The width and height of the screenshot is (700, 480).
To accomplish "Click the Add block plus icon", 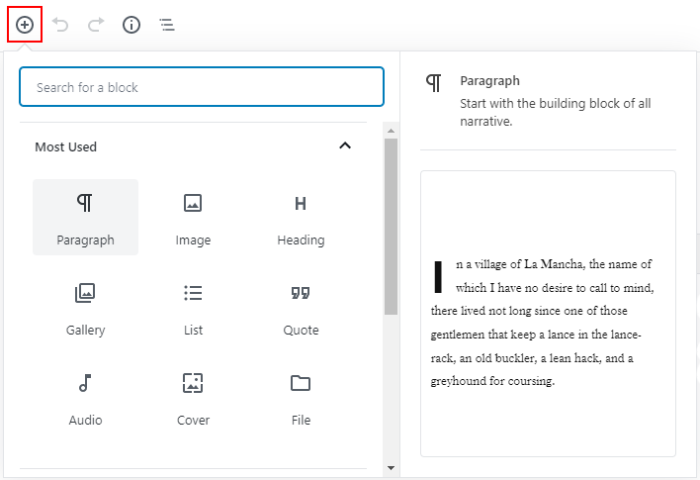I will point(25,25).
